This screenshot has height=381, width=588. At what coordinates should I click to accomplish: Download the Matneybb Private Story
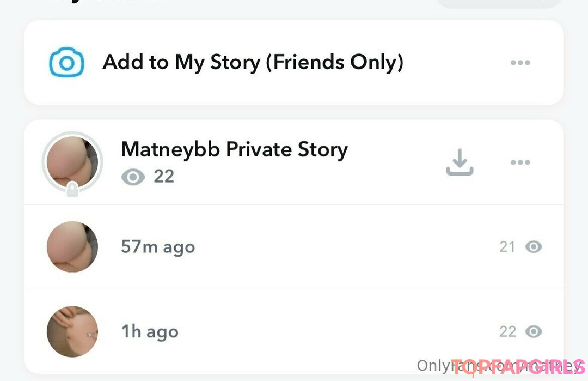460,162
